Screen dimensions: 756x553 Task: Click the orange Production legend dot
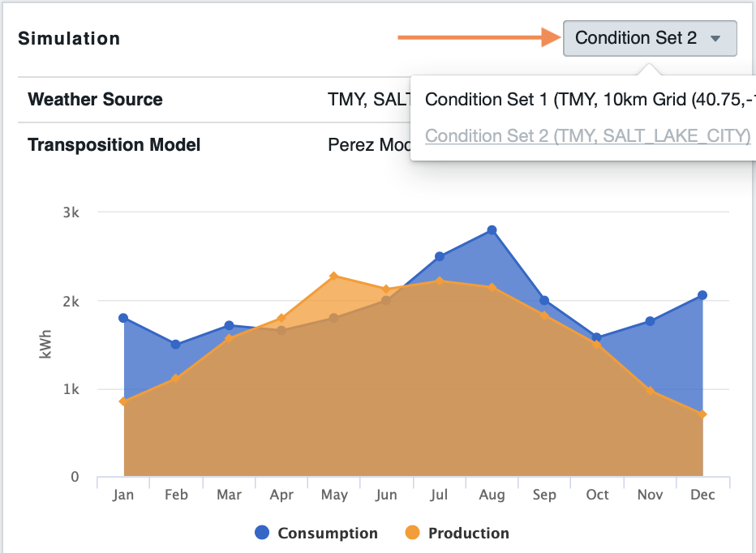[x=412, y=533]
